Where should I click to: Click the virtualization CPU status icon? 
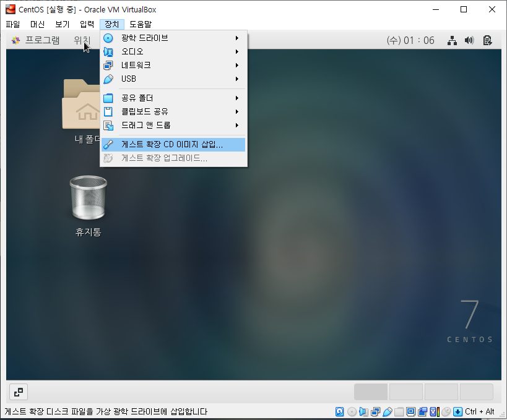point(434,411)
